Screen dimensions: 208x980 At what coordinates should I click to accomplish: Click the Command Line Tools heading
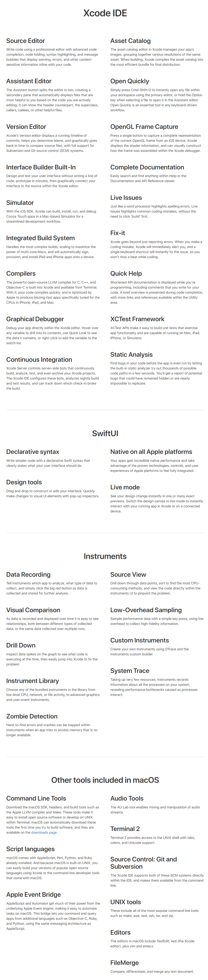(36, 799)
